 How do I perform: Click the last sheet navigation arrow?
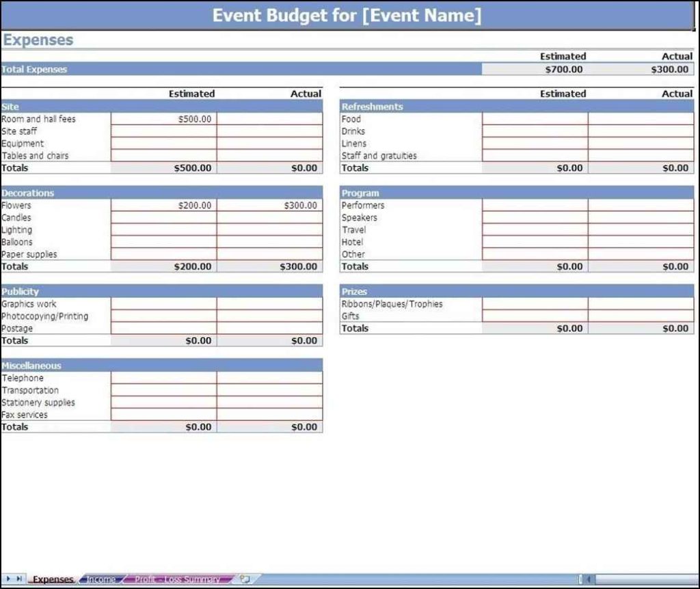coord(19,579)
